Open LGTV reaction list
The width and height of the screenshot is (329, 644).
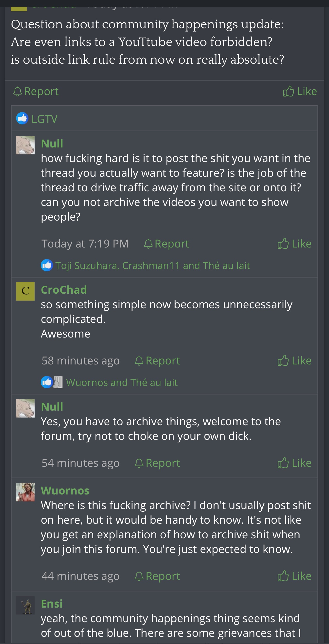(44, 119)
